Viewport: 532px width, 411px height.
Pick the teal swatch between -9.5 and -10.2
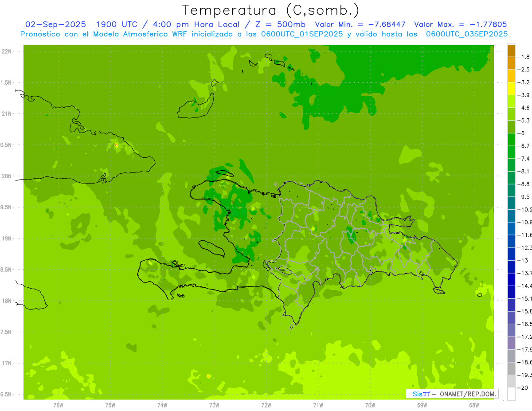point(511,203)
